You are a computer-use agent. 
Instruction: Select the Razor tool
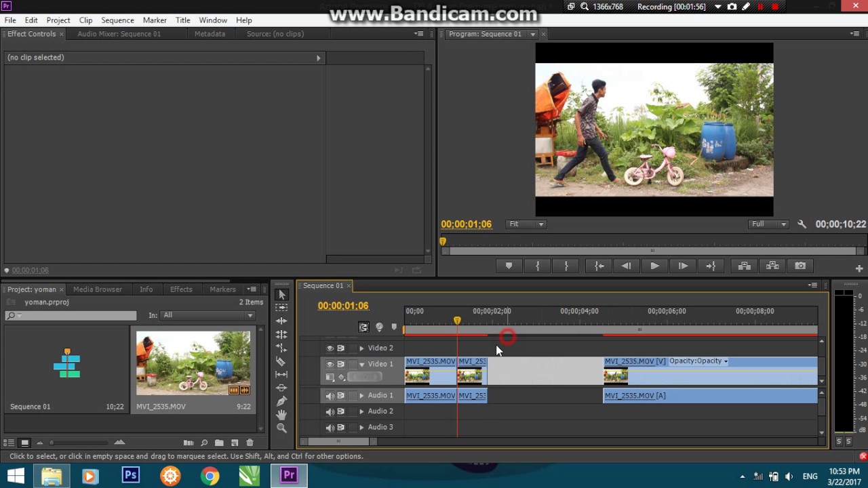click(x=281, y=361)
